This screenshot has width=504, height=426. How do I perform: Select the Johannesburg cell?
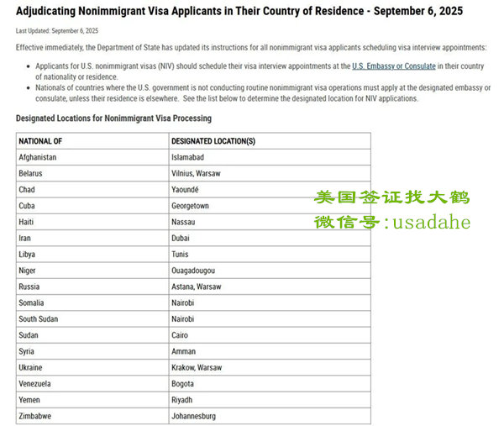click(270, 416)
